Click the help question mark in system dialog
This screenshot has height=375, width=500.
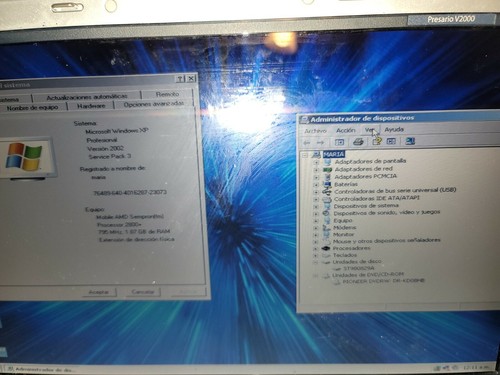[180, 79]
